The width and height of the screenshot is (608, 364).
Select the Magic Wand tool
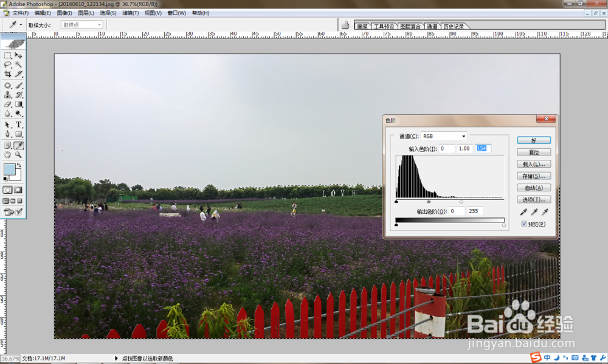pos(18,65)
